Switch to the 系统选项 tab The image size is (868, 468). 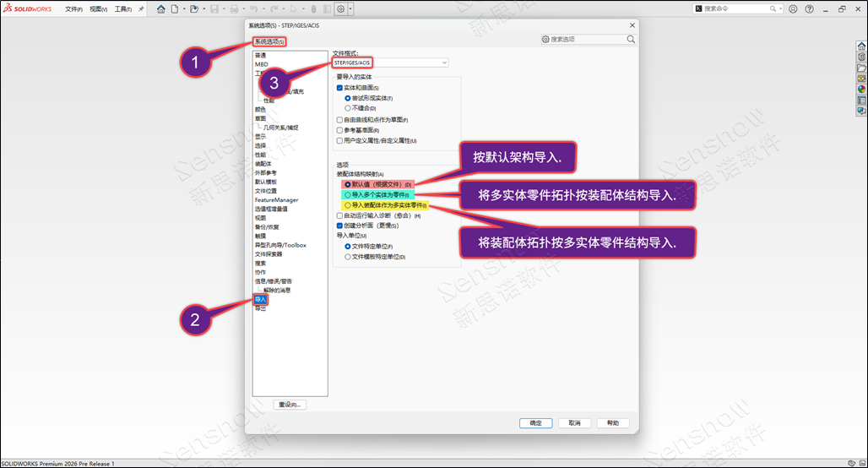269,41
